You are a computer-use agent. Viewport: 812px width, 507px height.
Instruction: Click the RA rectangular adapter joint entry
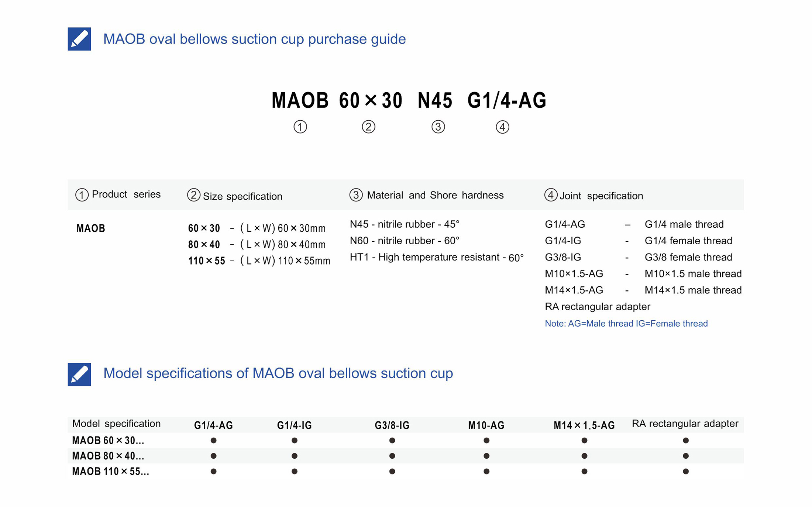(597, 307)
